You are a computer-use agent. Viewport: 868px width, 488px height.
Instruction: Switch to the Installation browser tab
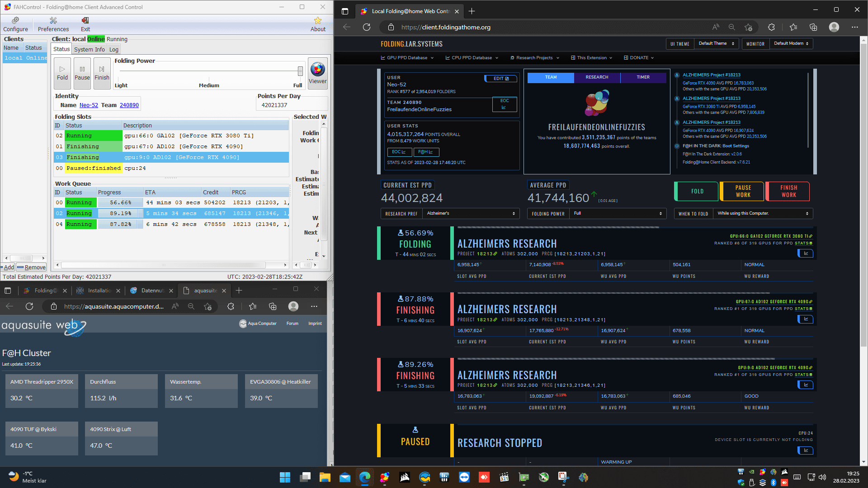tap(99, 291)
